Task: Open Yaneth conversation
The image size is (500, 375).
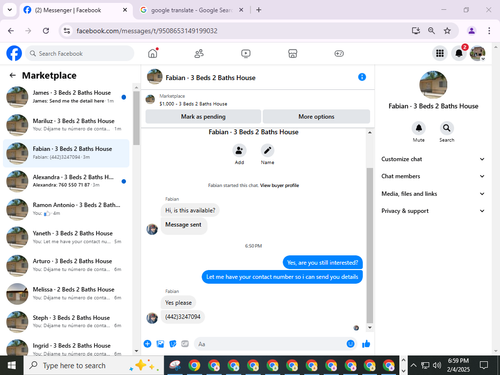Action: [66, 237]
